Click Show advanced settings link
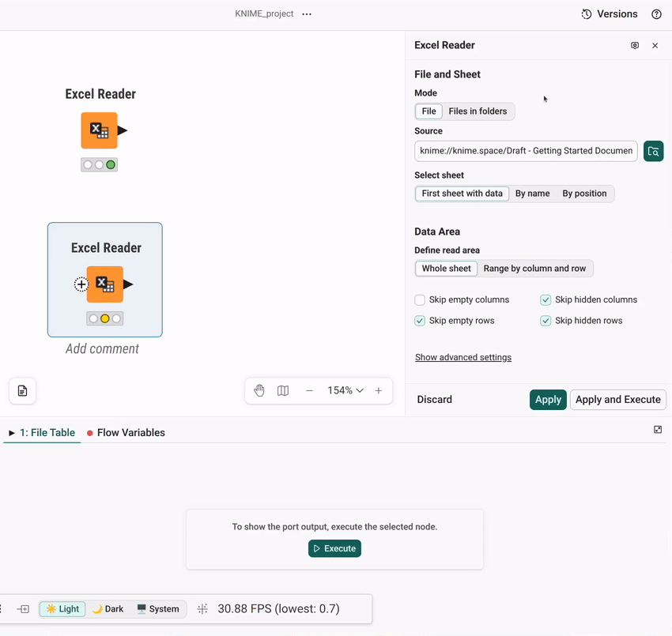Screen dimensions: 672x636 pos(463,357)
